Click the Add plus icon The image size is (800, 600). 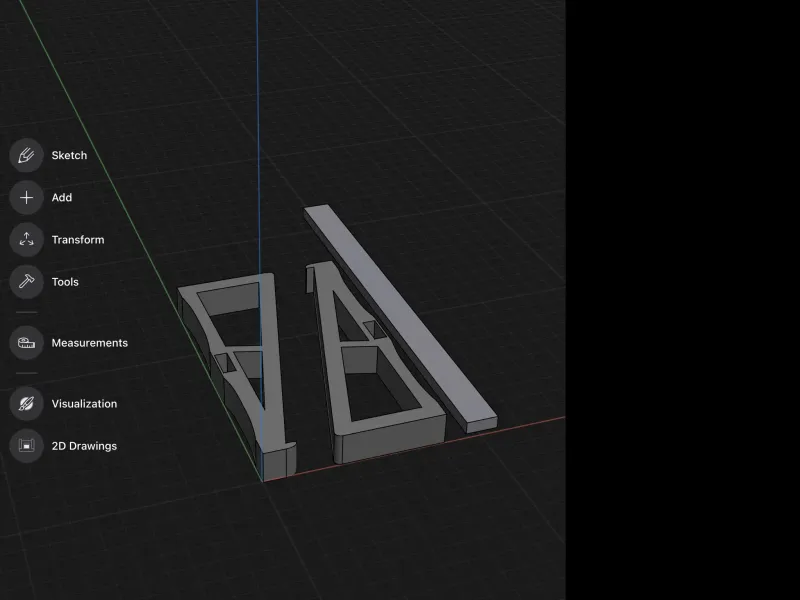(27, 197)
